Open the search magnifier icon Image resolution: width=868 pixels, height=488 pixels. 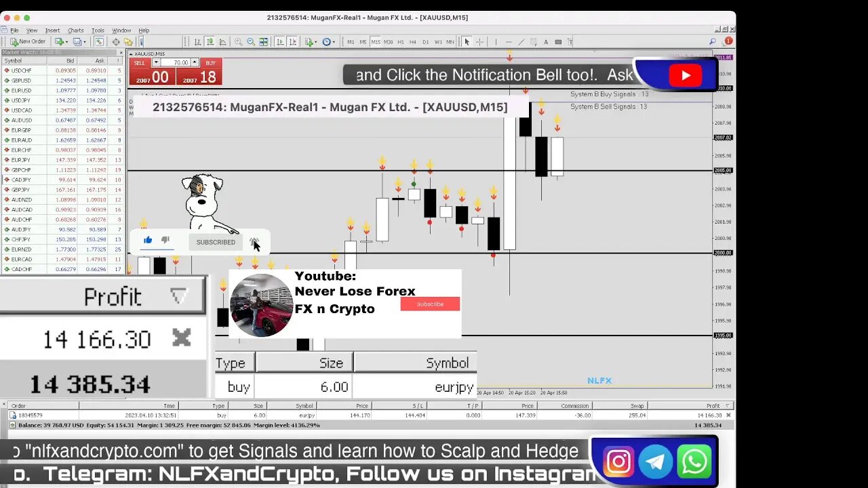(x=713, y=41)
